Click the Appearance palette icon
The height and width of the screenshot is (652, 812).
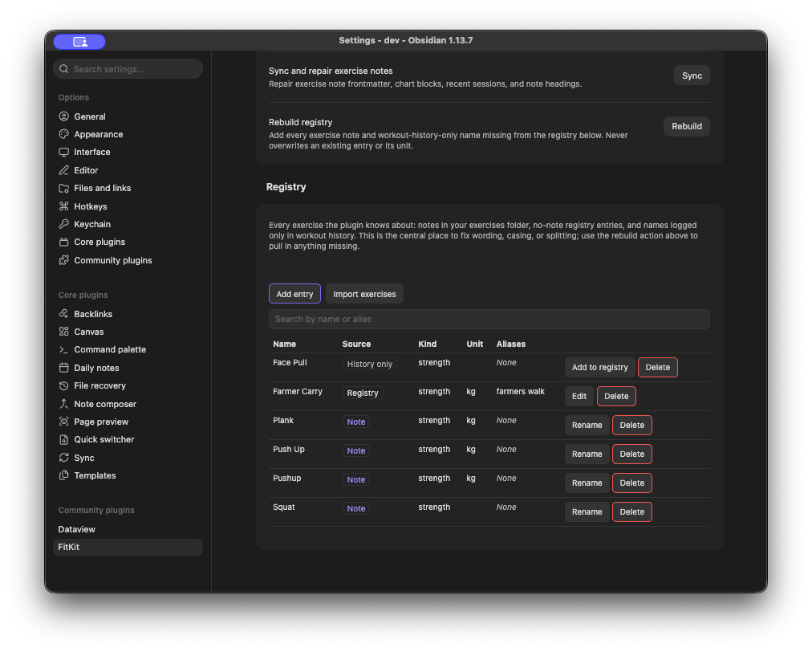tap(63, 134)
